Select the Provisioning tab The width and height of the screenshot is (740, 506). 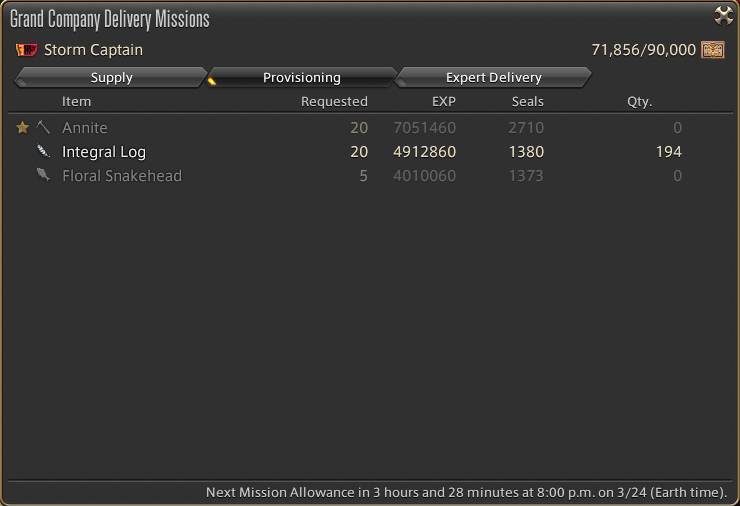click(x=301, y=77)
